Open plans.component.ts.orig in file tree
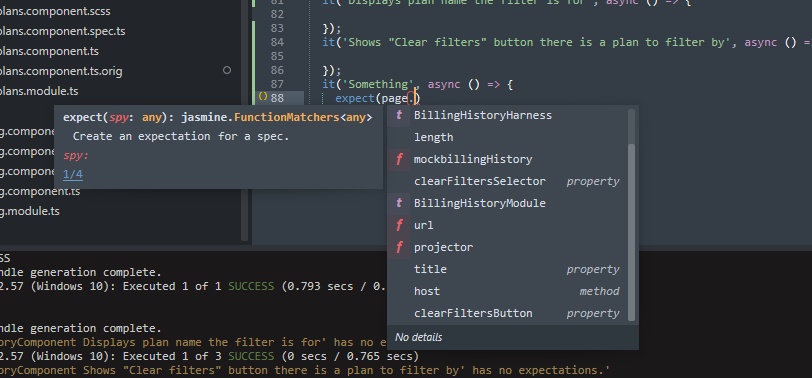 pos(61,71)
